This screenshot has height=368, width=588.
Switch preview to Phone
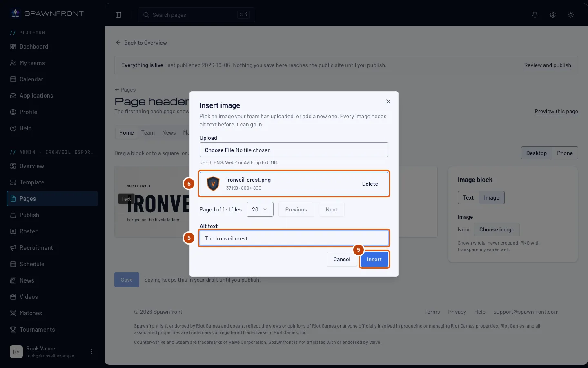coord(565,153)
